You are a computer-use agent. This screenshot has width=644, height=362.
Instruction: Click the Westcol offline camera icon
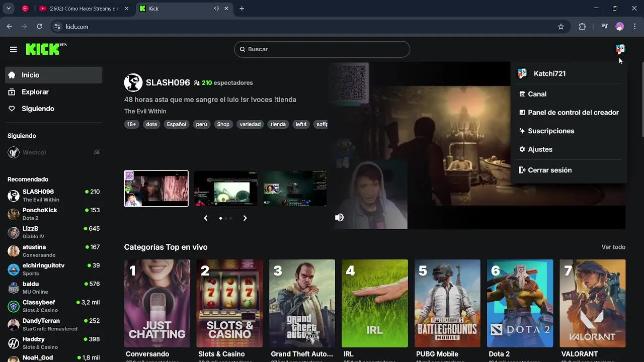click(x=97, y=152)
